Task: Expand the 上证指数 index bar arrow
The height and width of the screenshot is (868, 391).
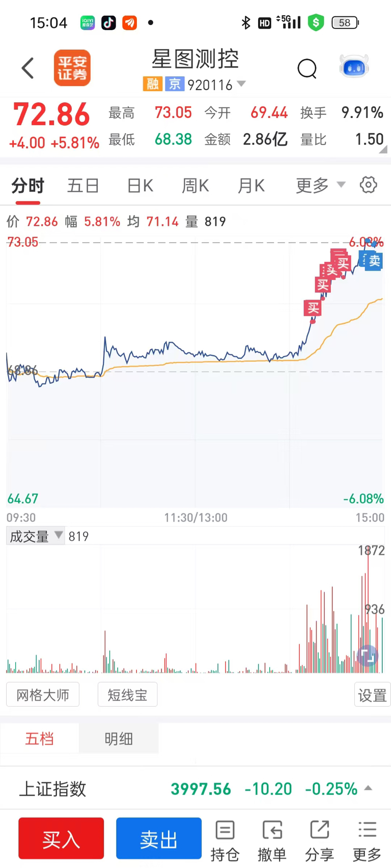Action: tap(368, 788)
